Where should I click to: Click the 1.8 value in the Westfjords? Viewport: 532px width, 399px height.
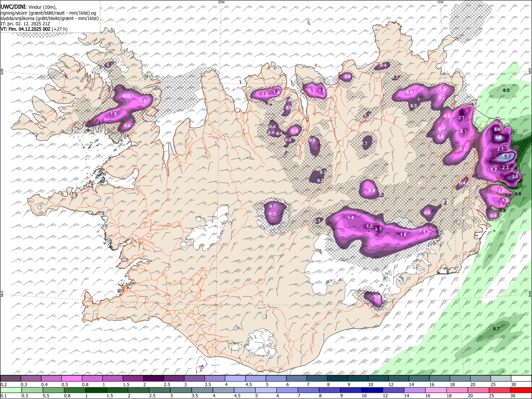click(x=113, y=114)
